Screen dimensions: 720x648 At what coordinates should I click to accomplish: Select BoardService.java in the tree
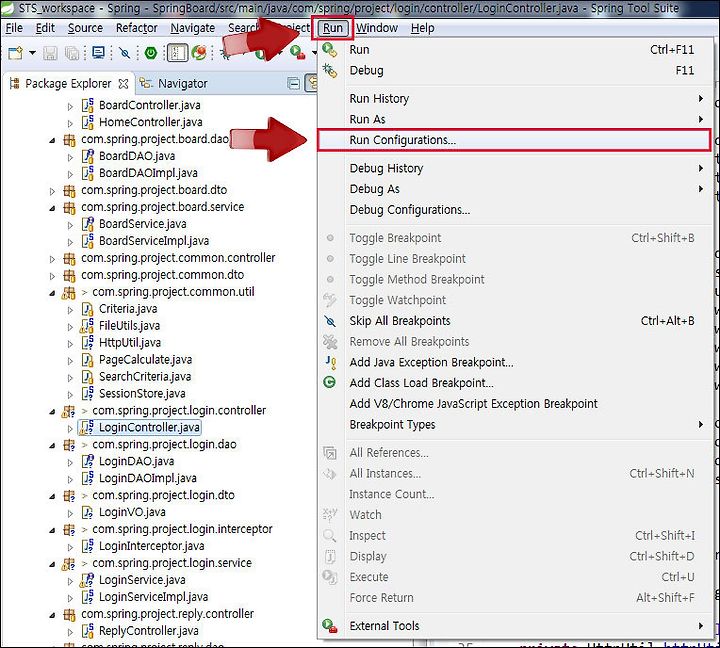click(x=143, y=224)
